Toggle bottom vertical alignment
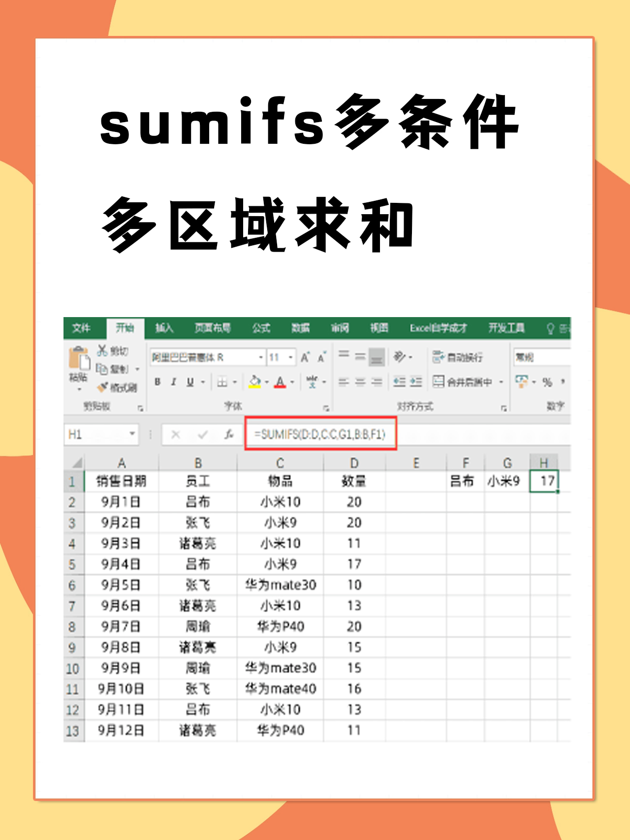Image resolution: width=630 pixels, height=840 pixels. pos(377,357)
